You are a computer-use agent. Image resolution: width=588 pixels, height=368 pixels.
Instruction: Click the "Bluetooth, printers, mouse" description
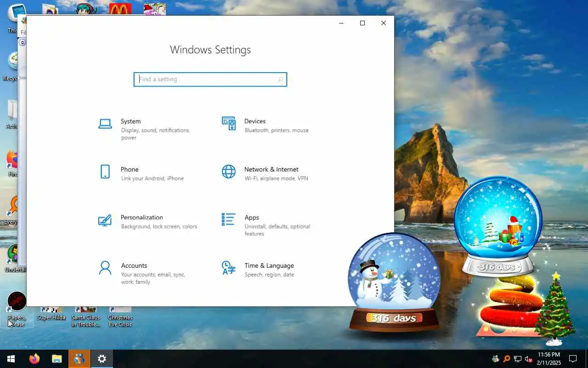pyautogui.click(x=277, y=131)
